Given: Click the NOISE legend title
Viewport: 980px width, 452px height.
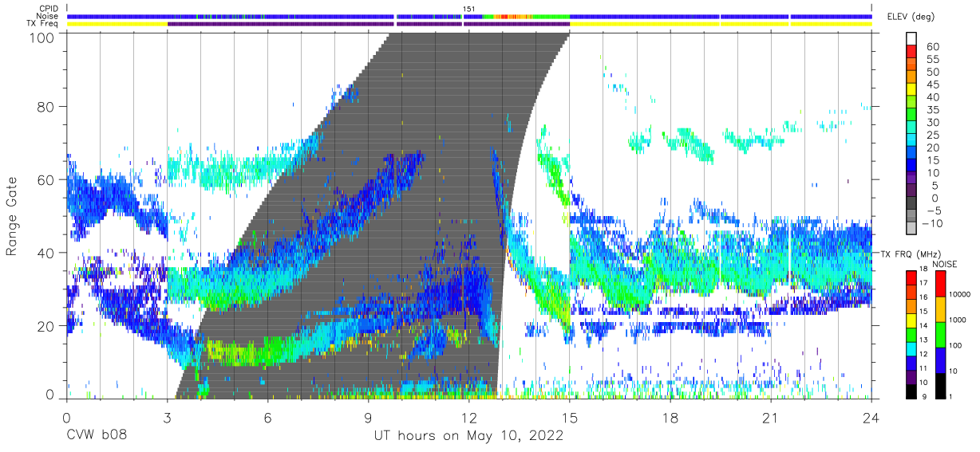Looking at the screenshot, I should coord(944,264).
